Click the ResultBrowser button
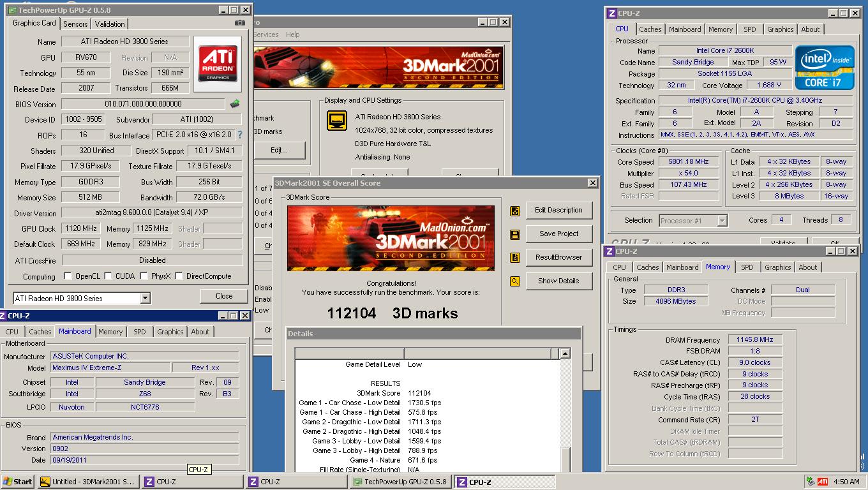The height and width of the screenshot is (490, 868). click(x=559, y=258)
